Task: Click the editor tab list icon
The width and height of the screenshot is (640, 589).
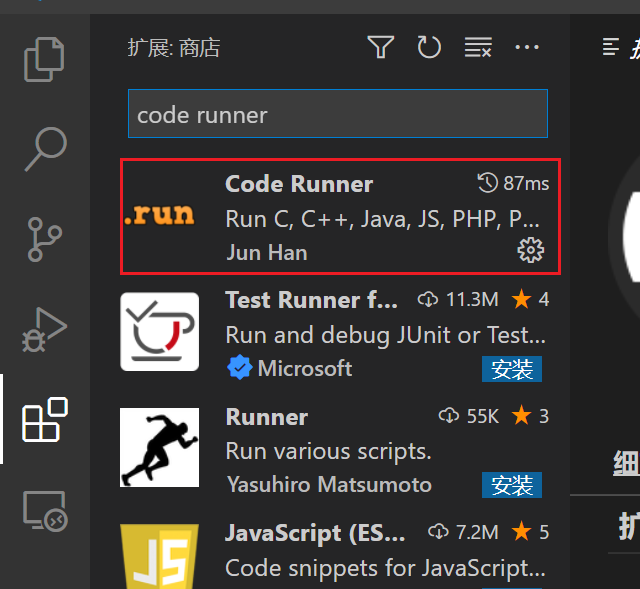Action: click(x=611, y=47)
